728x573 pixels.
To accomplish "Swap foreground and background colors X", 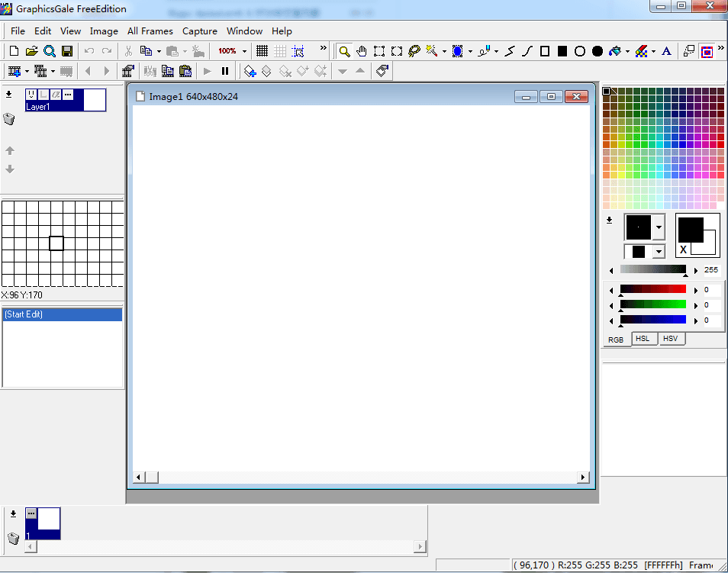I will tap(683, 249).
